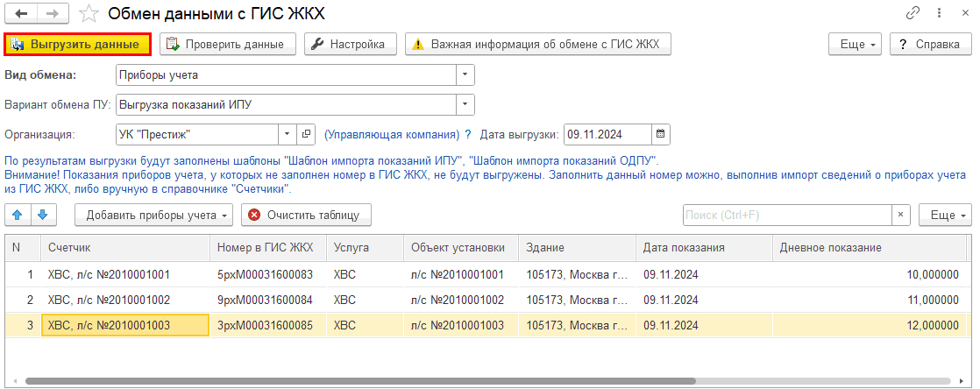Screen dimensions: 980x389
Task: Click the forward navigation arrow
Action: pos(52,13)
